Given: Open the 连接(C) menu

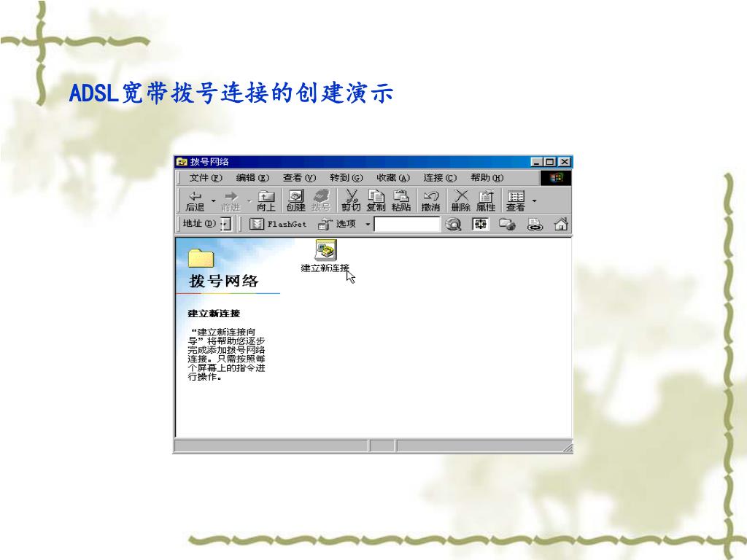Looking at the screenshot, I should point(440,178).
